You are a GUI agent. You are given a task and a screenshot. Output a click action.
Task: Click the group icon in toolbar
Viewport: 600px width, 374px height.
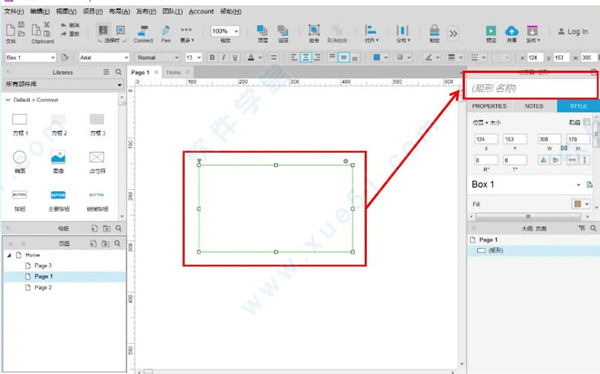tap(314, 30)
